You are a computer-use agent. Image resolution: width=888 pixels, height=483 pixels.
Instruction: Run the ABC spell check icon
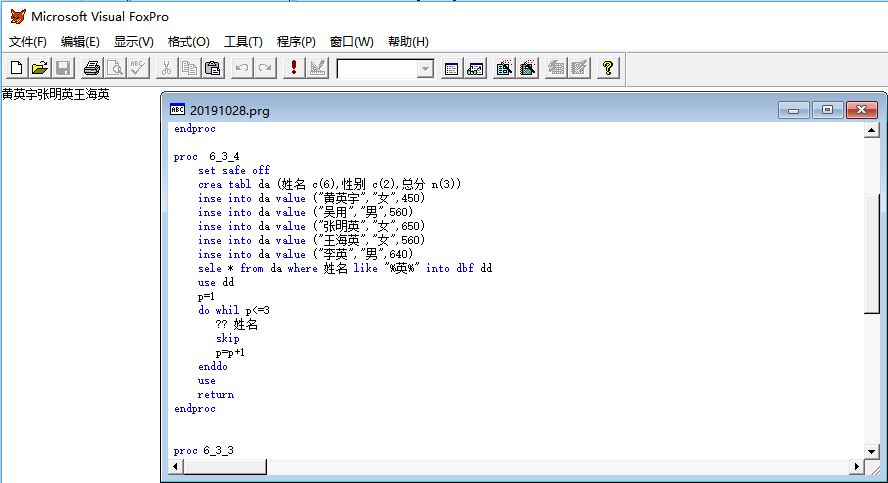click(x=138, y=68)
